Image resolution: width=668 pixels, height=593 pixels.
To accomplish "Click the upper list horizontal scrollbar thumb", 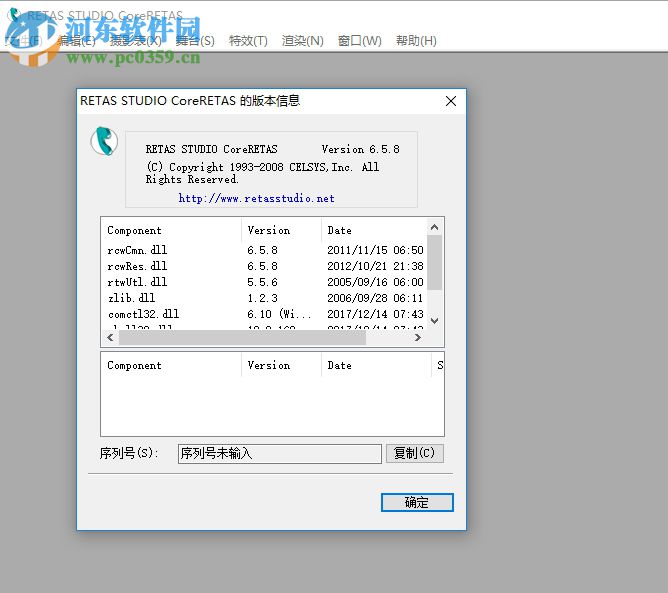I will (242, 337).
